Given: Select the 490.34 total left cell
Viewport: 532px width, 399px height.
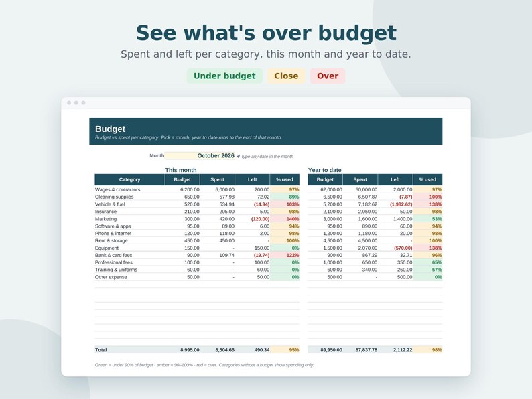Looking at the screenshot, I should click(252, 350).
